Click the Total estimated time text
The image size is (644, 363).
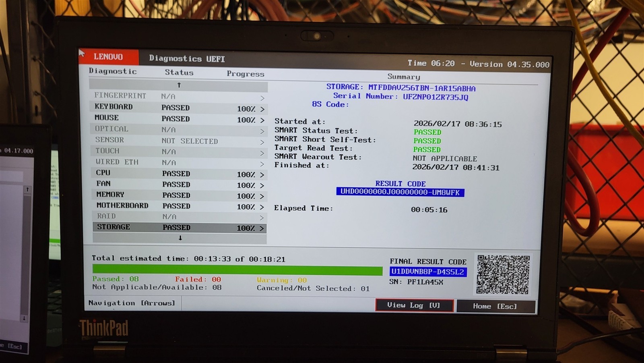click(188, 259)
